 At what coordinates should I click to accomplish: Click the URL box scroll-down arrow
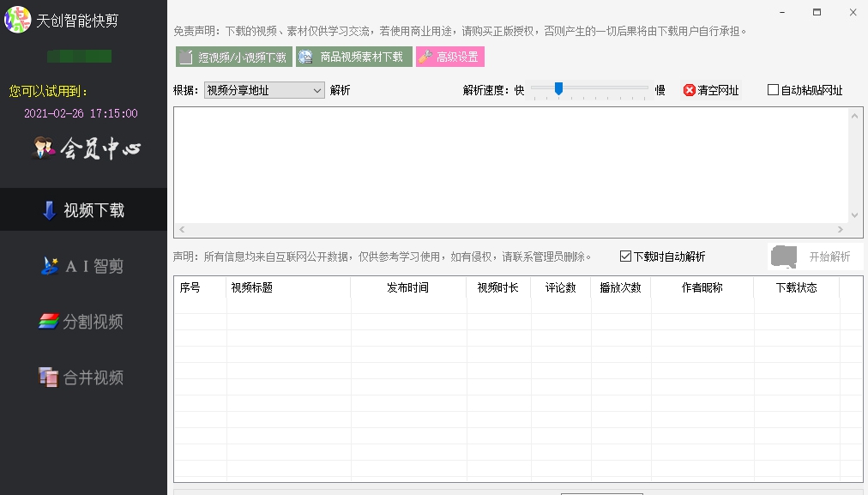click(x=854, y=215)
